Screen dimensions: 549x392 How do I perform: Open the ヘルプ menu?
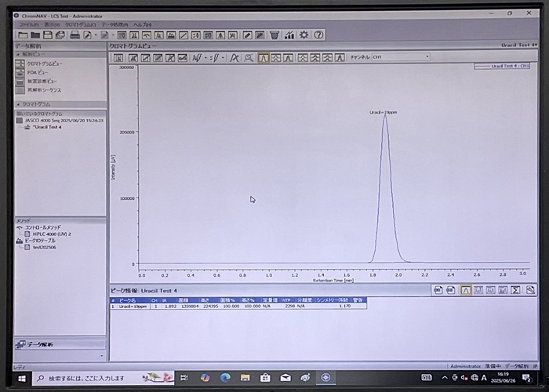143,25
